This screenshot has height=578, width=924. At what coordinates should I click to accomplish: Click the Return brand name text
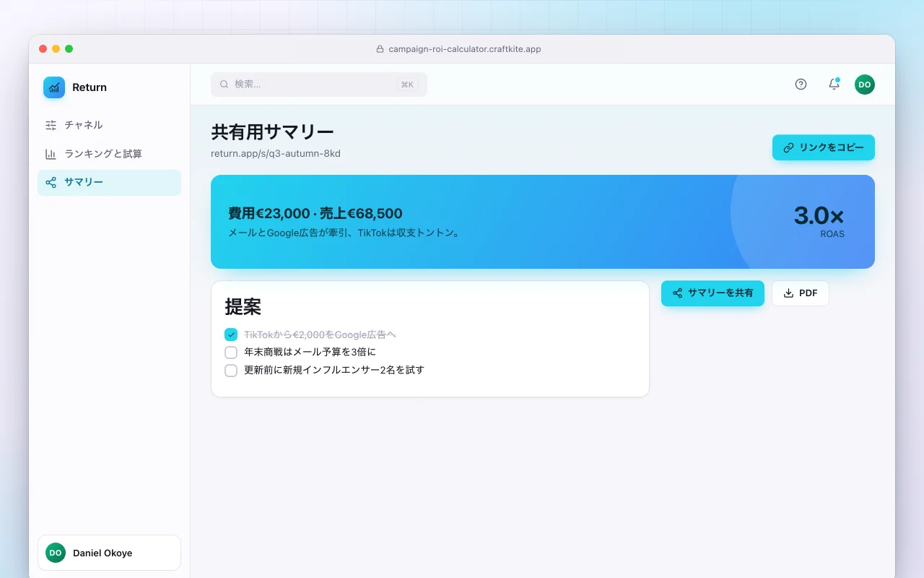pos(90,87)
